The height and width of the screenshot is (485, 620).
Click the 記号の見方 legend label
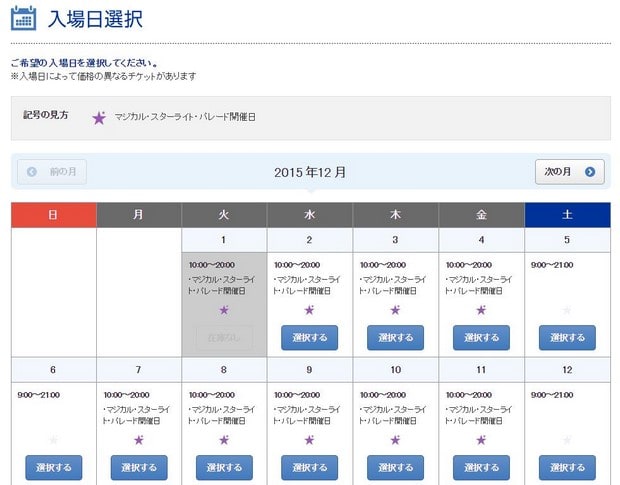click(x=45, y=115)
